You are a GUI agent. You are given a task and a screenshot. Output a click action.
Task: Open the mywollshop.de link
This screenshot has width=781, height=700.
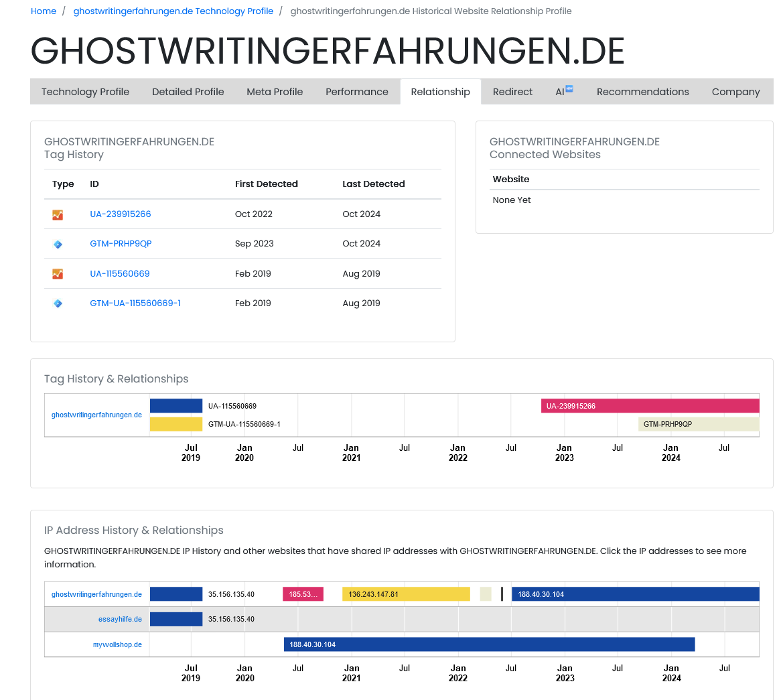117,644
